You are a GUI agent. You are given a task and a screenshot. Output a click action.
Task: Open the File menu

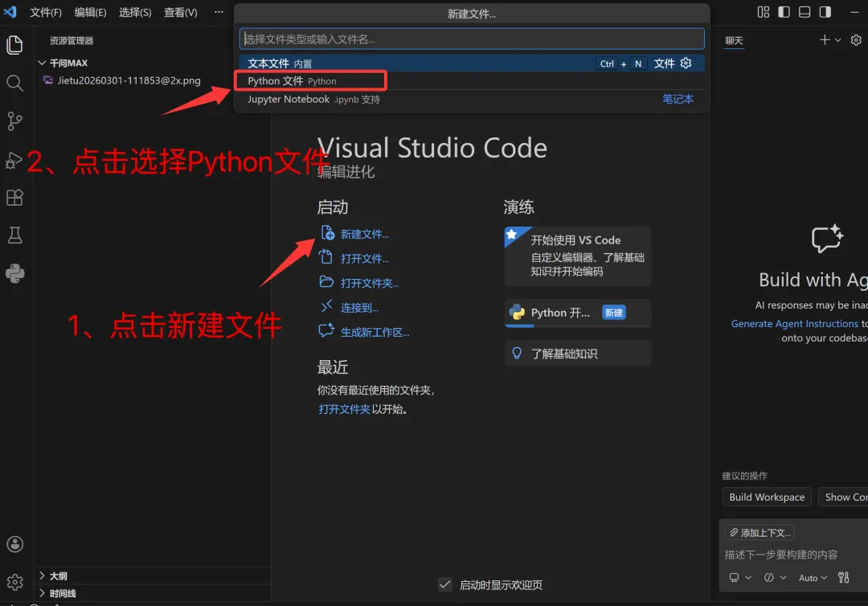coord(46,12)
